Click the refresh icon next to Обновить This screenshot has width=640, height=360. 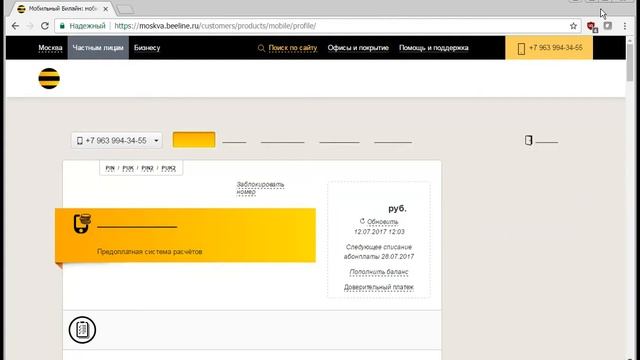pos(362,221)
